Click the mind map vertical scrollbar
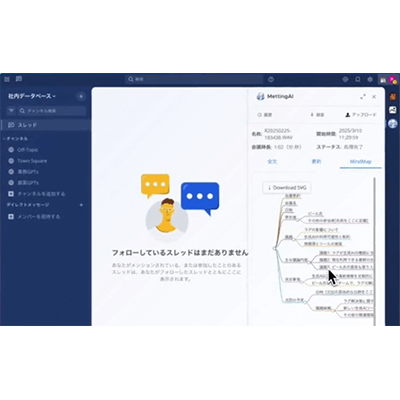Viewport: 400px width, 400px height. [374, 252]
